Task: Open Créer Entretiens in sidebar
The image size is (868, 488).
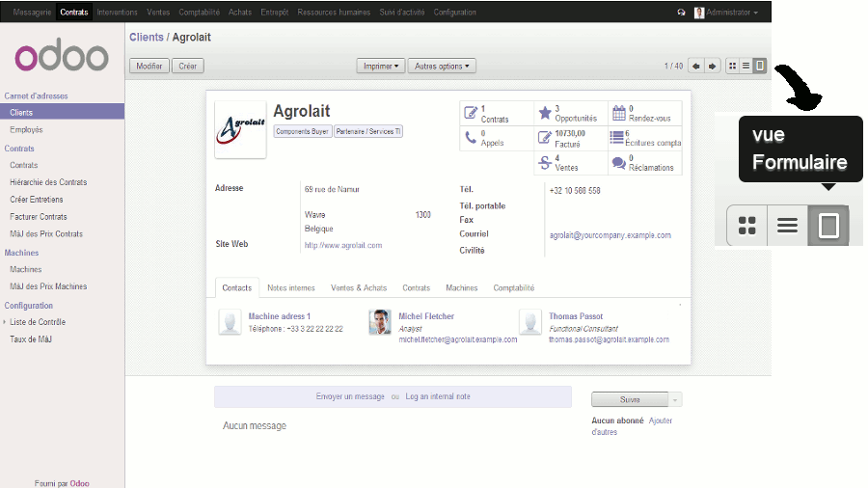Action: pos(36,200)
